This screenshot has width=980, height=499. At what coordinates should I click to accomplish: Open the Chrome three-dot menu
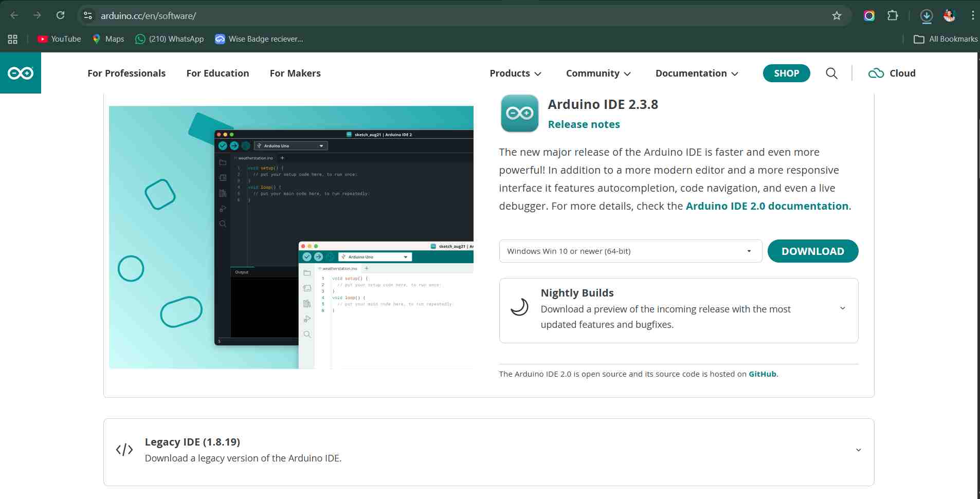click(973, 15)
